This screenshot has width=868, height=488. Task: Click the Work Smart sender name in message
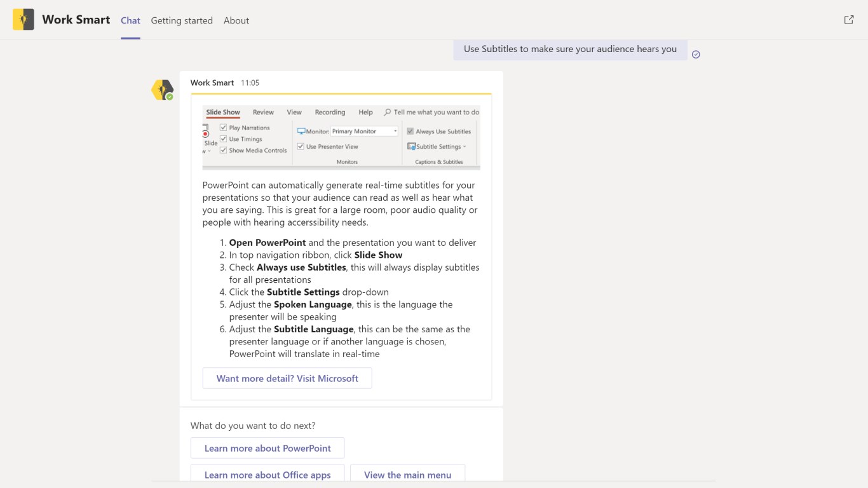pyautogui.click(x=212, y=83)
